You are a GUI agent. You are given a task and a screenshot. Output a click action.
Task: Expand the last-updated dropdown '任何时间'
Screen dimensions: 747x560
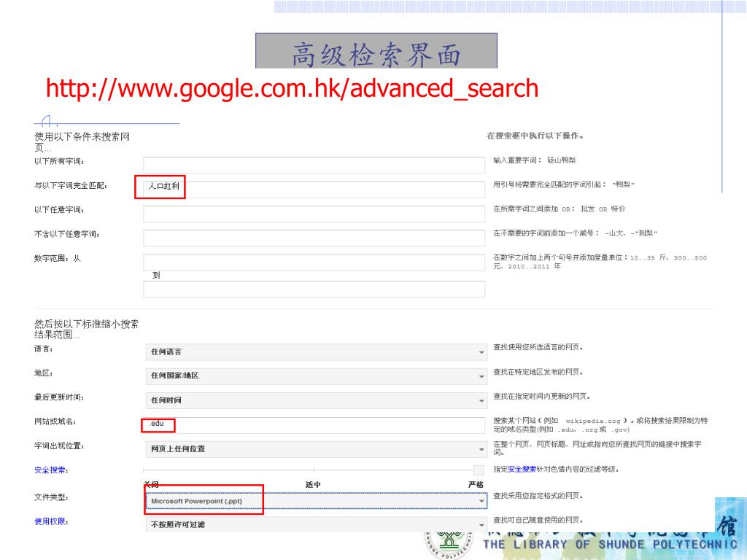316,400
